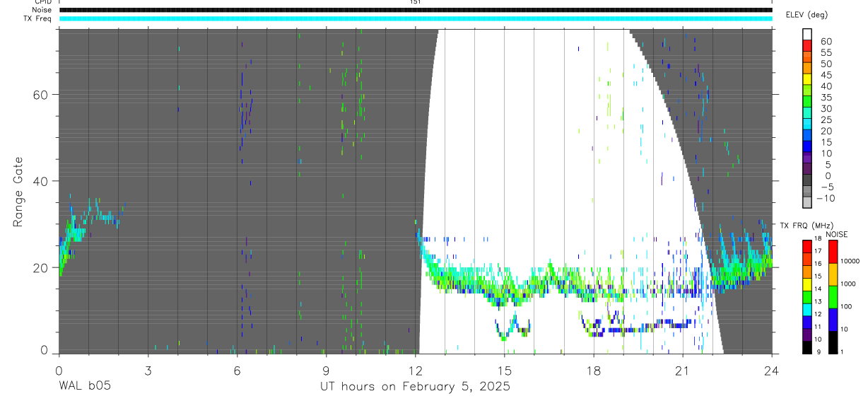Click the x-axis tick label '18'

pos(594,370)
